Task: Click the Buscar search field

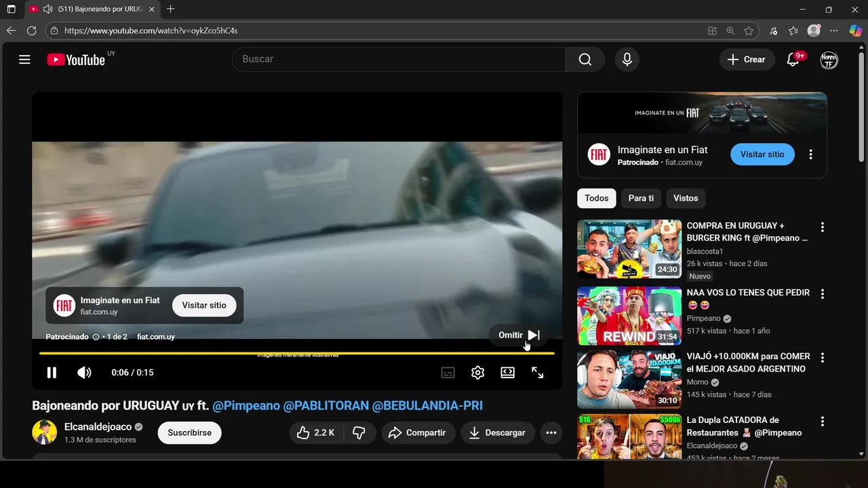Action: pos(399,60)
